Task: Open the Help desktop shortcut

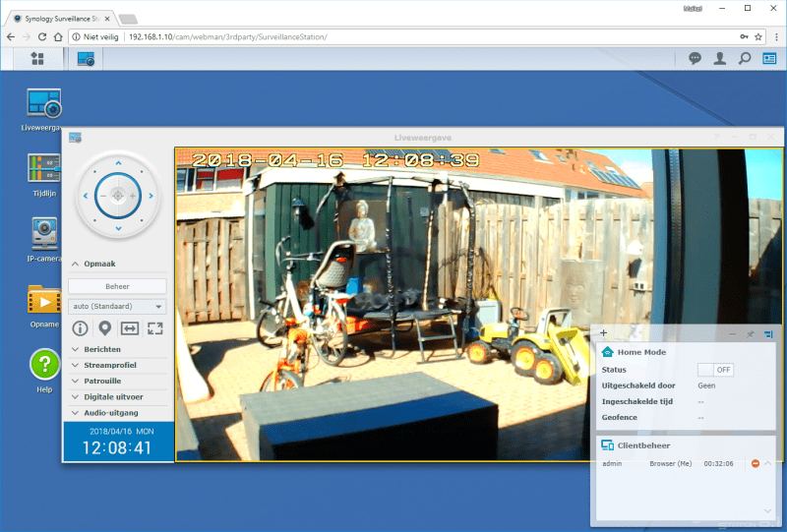Action: 44,372
